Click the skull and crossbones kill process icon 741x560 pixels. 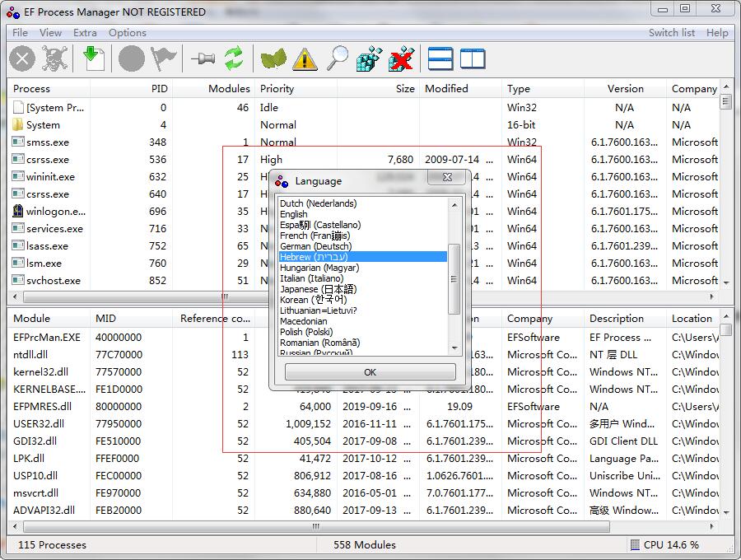click(x=56, y=58)
